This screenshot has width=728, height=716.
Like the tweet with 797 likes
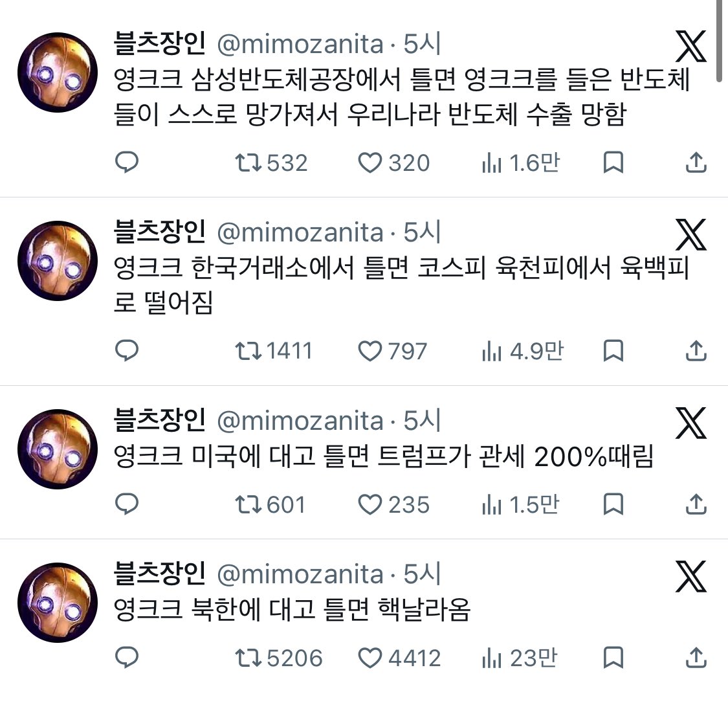click(392, 351)
